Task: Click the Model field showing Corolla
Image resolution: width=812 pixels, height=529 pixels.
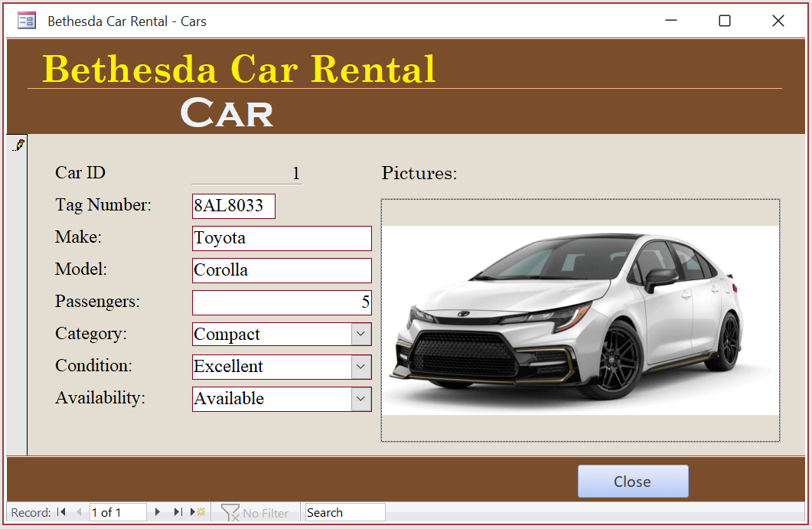Action: tap(282, 270)
